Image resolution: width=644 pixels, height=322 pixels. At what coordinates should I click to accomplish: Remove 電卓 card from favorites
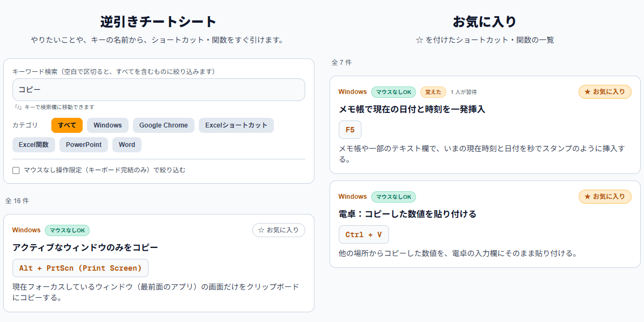coord(605,196)
